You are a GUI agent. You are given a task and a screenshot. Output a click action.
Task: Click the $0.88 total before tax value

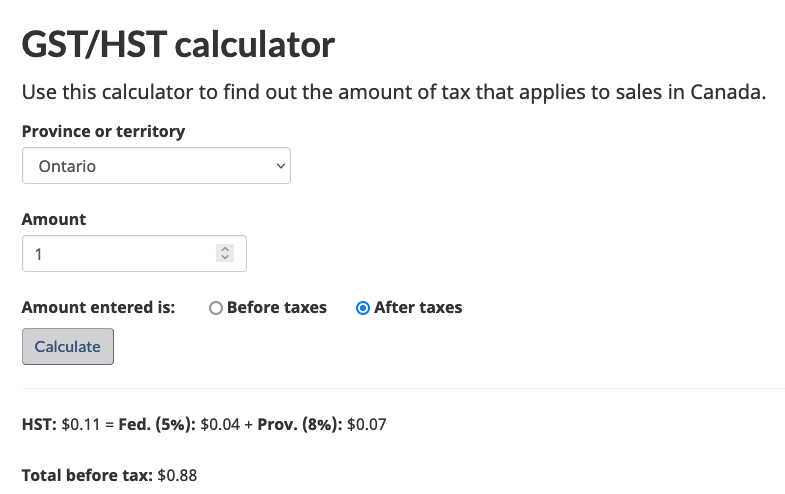pos(178,475)
